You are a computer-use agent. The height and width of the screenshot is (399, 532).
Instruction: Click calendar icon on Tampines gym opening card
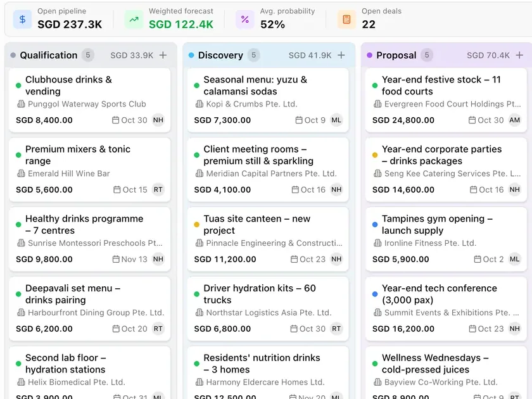click(x=478, y=259)
